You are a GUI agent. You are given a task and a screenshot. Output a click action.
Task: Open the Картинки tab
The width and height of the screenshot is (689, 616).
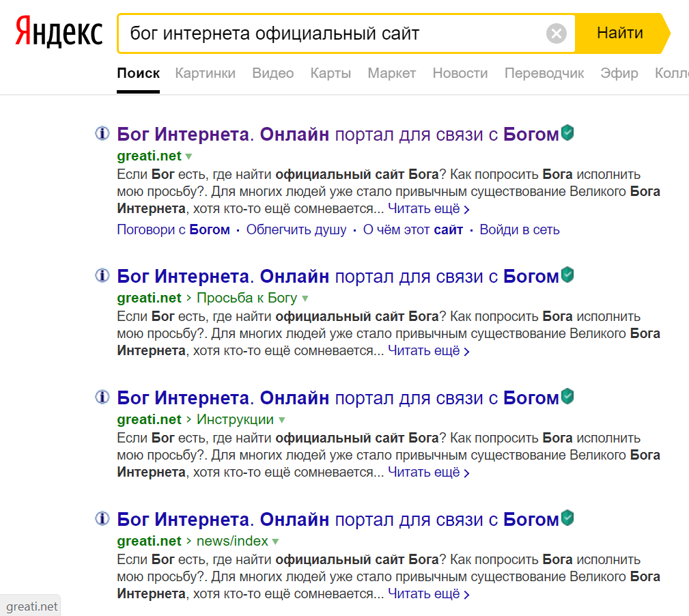coord(206,73)
